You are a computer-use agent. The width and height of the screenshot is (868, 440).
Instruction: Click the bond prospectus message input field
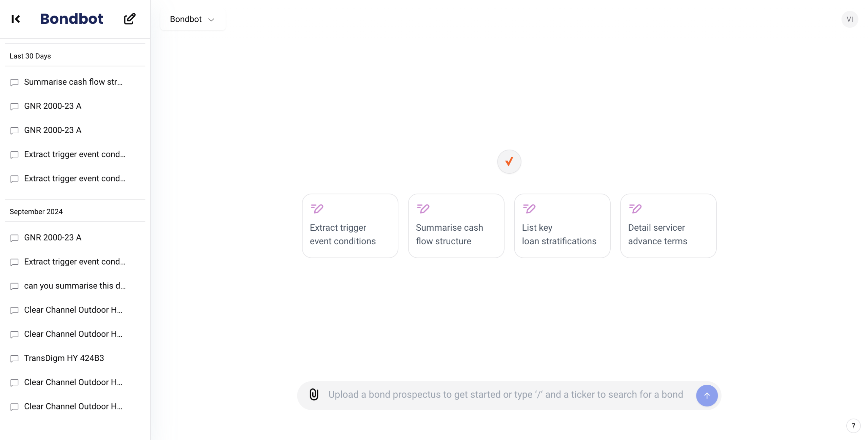pyautogui.click(x=505, y=395)
